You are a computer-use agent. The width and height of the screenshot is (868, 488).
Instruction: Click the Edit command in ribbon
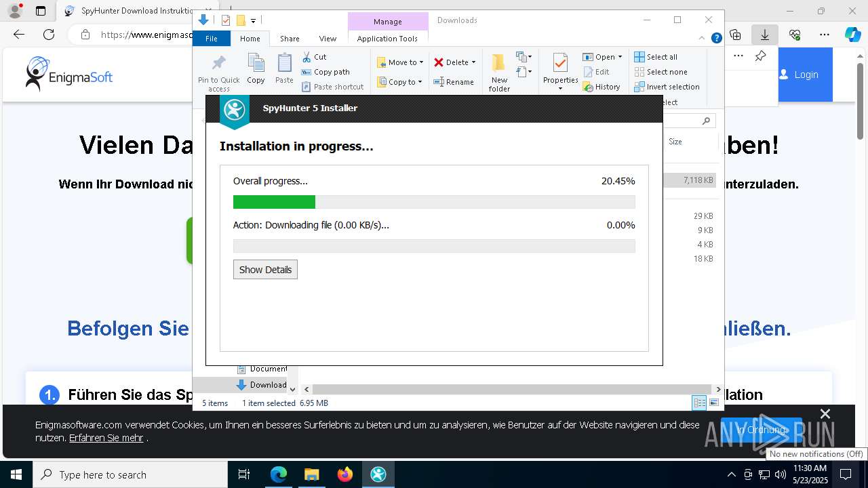click(596, 72)
